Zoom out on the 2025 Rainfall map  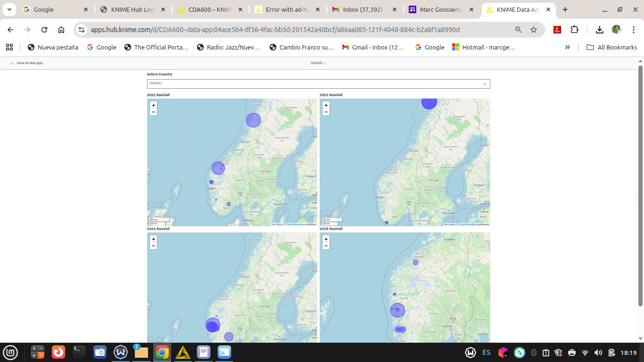coord(326,246)
